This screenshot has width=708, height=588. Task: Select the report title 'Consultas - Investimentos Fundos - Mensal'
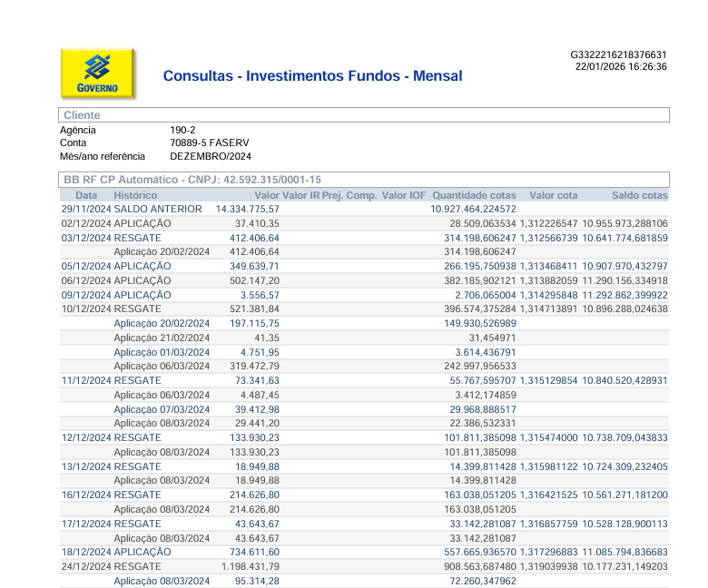(312, 76)
